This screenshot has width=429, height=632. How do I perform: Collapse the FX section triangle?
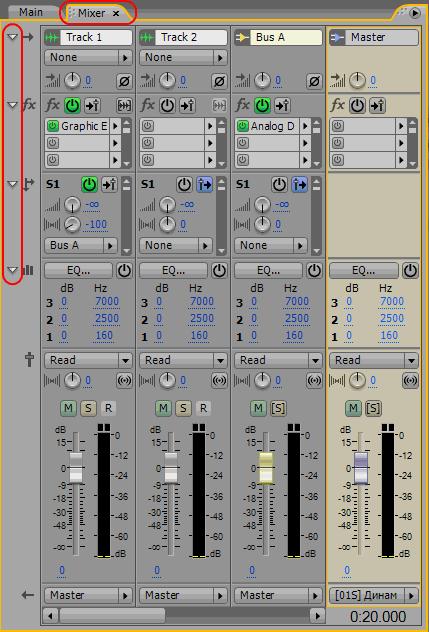click(x=13, y=105)
